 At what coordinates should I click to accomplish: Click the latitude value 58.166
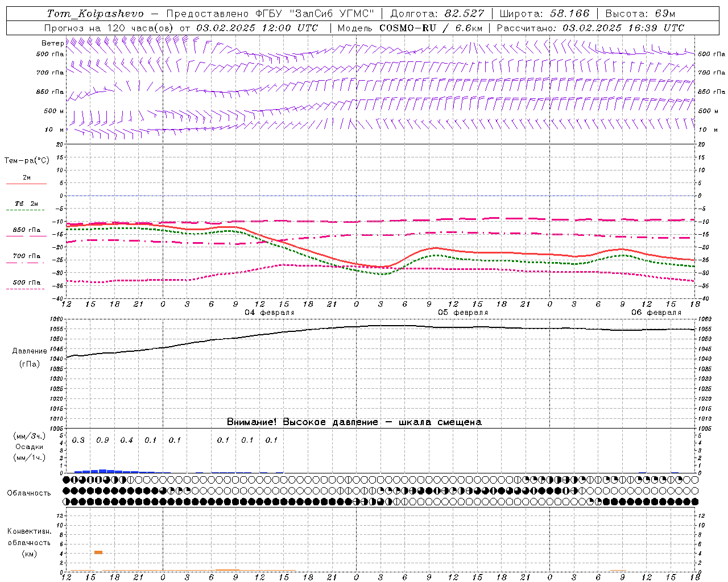tap(570, 14)
